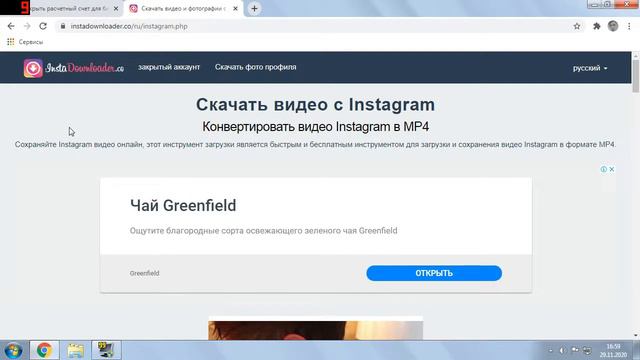Open the Сервисы apps shortcut
640x360 pixels.
point(25,42)
